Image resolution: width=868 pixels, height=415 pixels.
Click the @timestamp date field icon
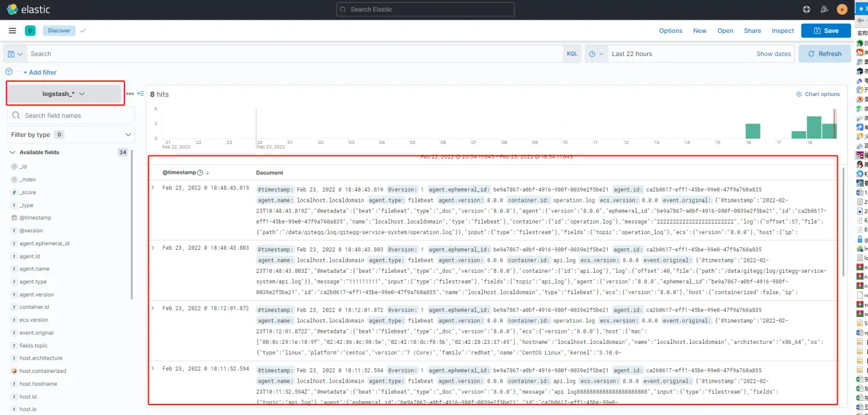[14, 218]
